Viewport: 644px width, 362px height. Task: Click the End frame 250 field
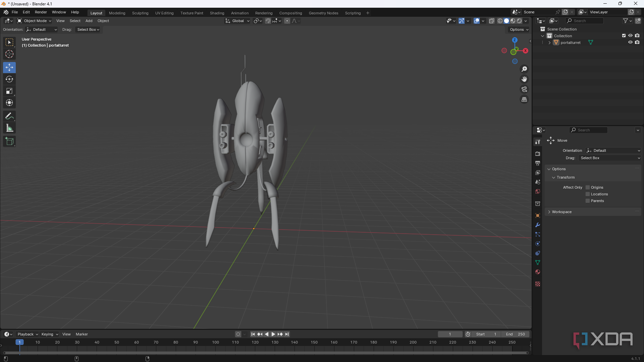click(x=515, y=334)
